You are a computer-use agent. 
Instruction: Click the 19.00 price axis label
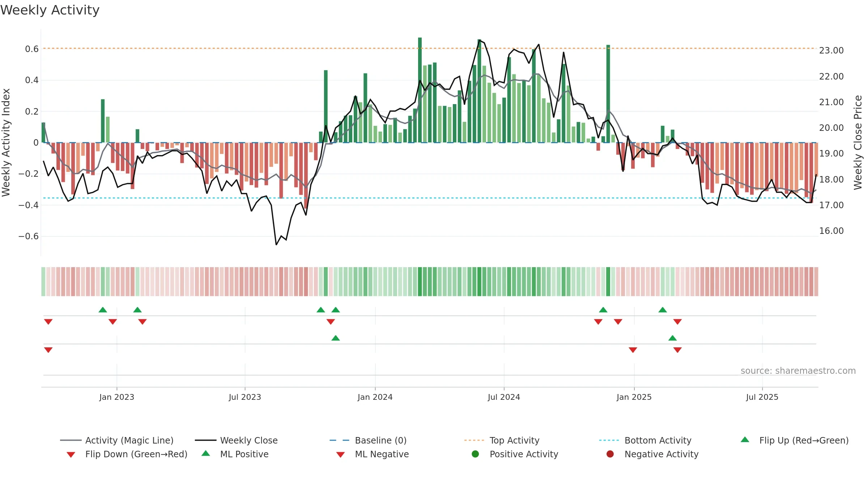point(831,153)
